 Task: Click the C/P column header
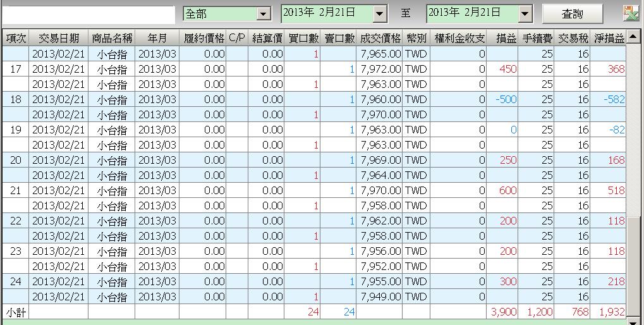[x=237, y=38]
